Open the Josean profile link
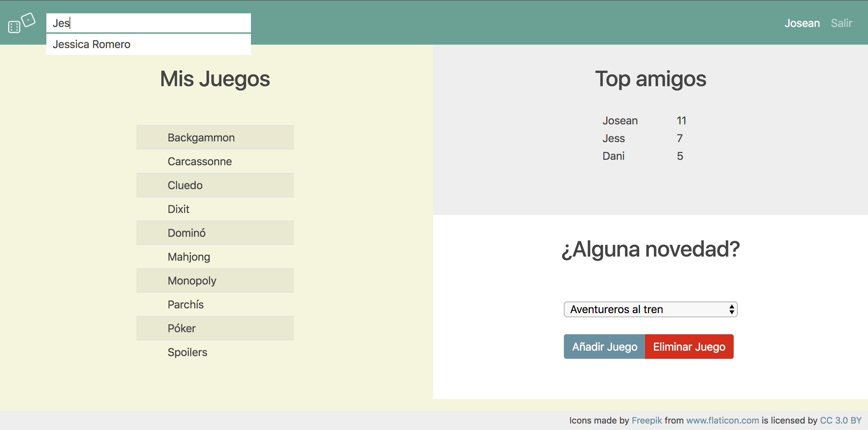Screen dimensions: 868x430 pyautogui.click(x=802, y=23)
